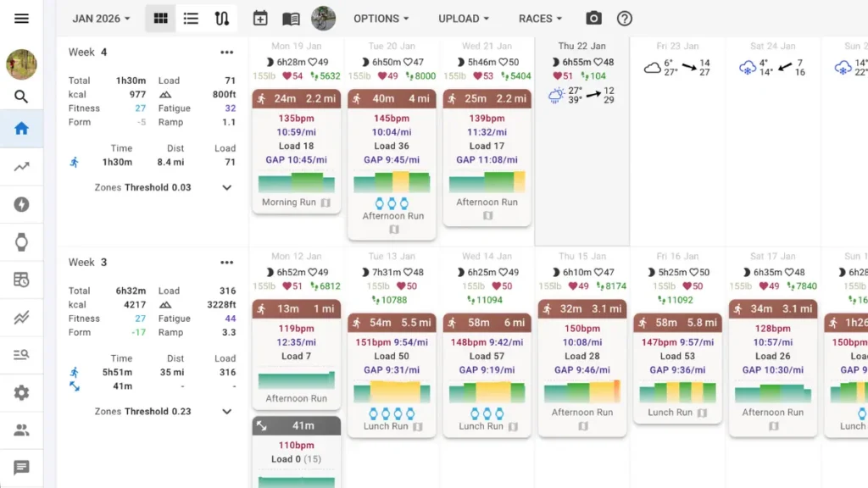This screenshot has height=488, width=868.
Task: Open Week 4 options menu
Action: [226, 52]
